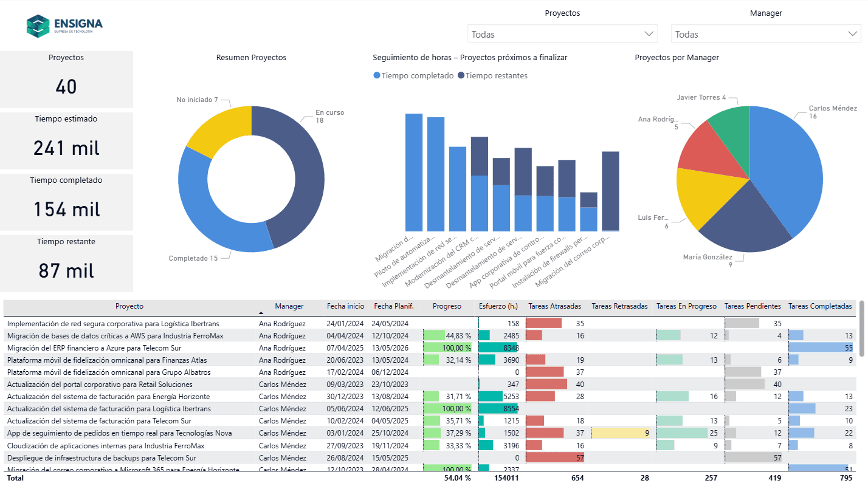Viewport: 868px width, 486px height.
Task: Click the Proyectos 40 KPI card
Action: pos(66,79)
